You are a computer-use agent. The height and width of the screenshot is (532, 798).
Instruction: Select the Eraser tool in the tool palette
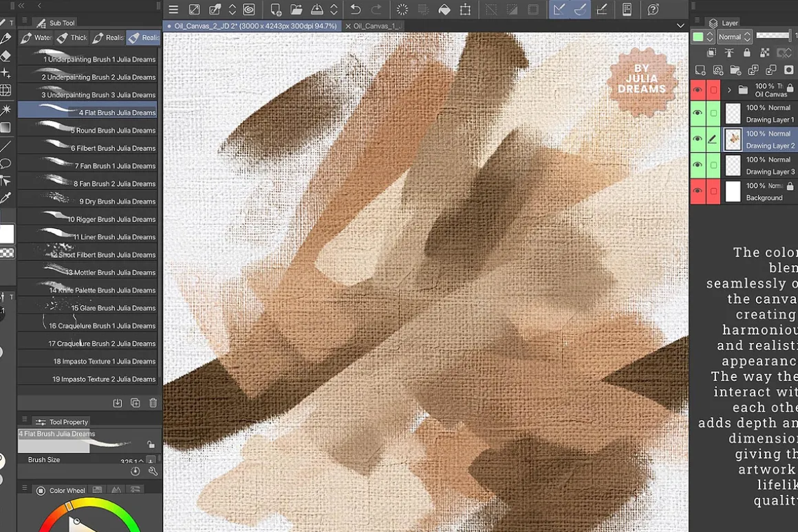tap(6, 56)
